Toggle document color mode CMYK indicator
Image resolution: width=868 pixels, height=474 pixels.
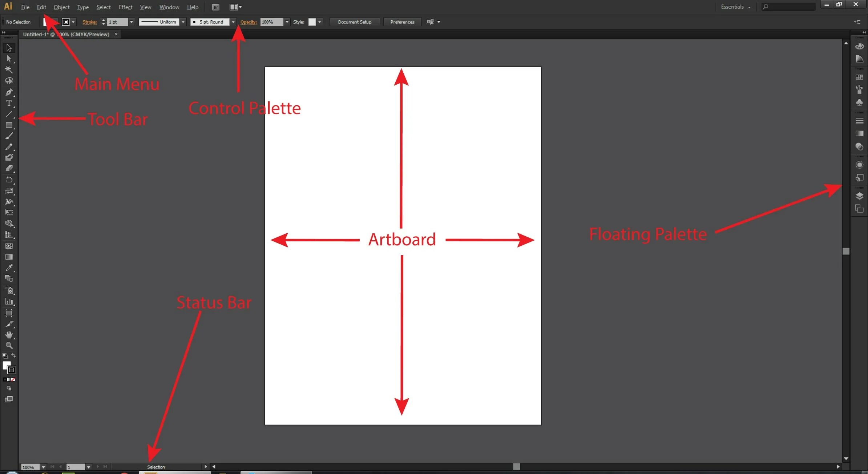point(86,34)
